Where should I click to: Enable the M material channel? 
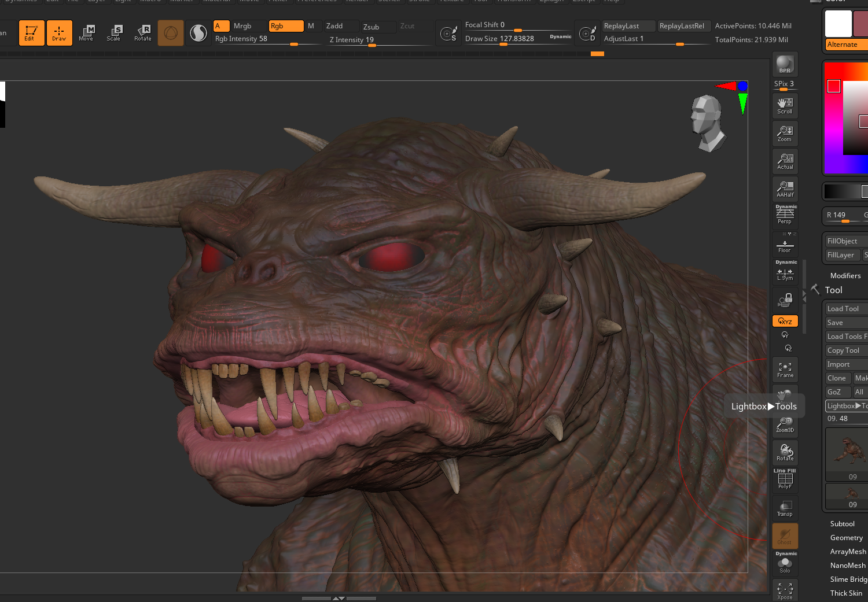[312, 26]
